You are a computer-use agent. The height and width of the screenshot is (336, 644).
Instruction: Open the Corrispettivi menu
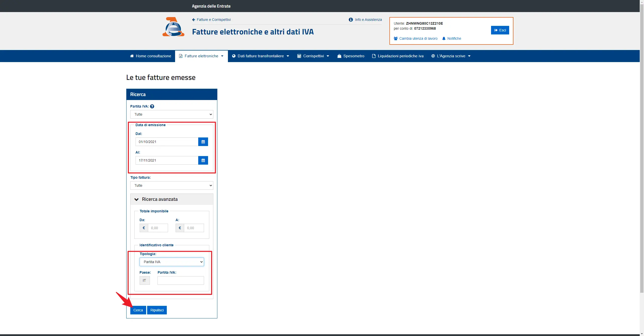pos(313,56)
